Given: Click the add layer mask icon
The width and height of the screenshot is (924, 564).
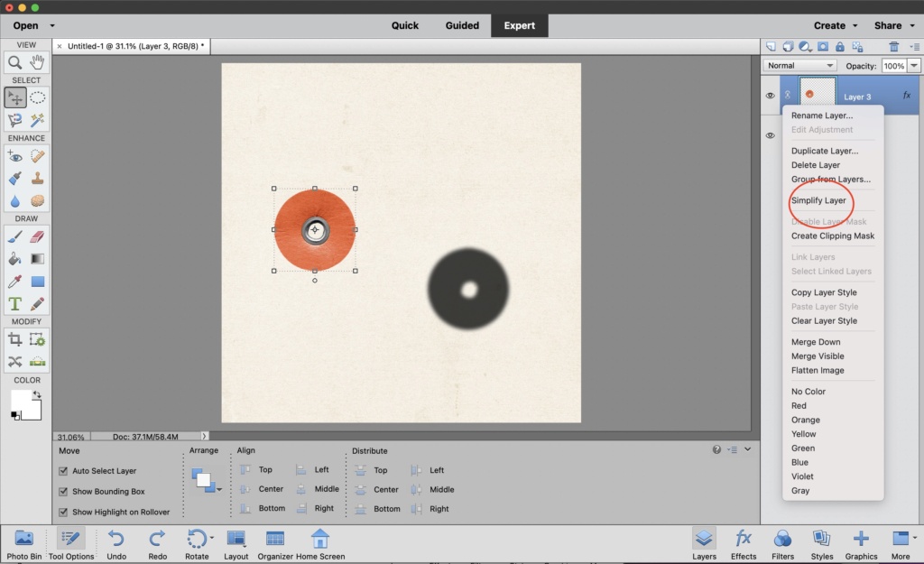Looking at the screenshot, I should tap(823, 47).
